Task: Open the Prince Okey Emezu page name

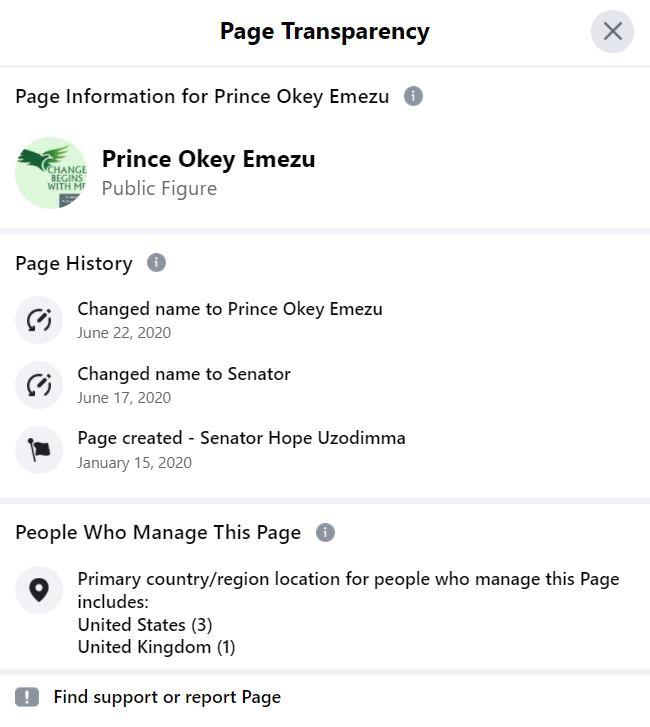Action: coord(209,159)
